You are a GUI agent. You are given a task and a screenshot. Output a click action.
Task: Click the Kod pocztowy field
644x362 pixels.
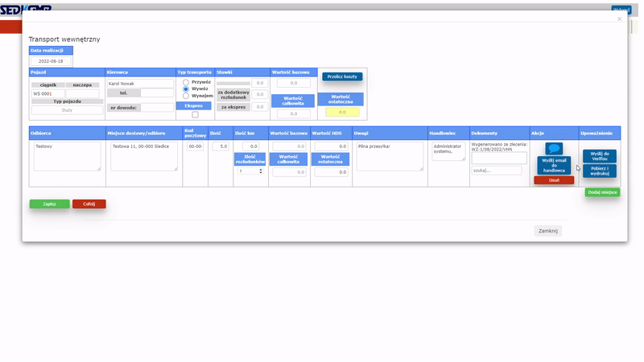pyautogui.click(x=195, y=146)
